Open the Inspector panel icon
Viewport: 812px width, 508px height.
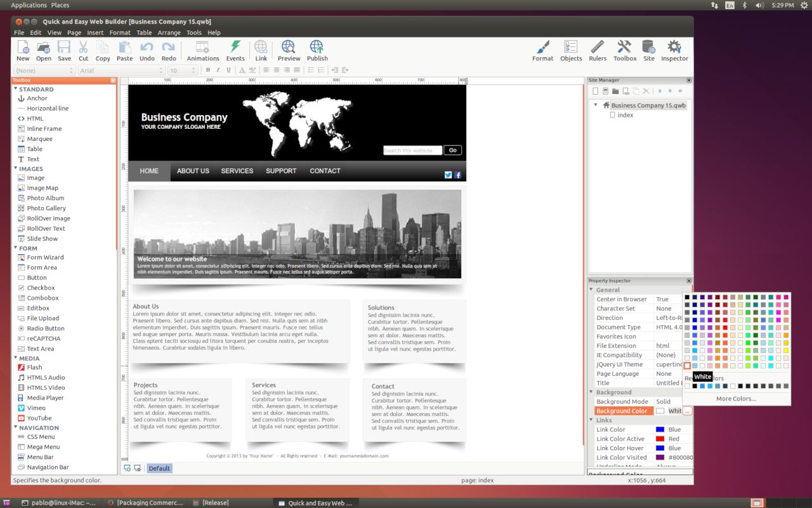[674, 50]
